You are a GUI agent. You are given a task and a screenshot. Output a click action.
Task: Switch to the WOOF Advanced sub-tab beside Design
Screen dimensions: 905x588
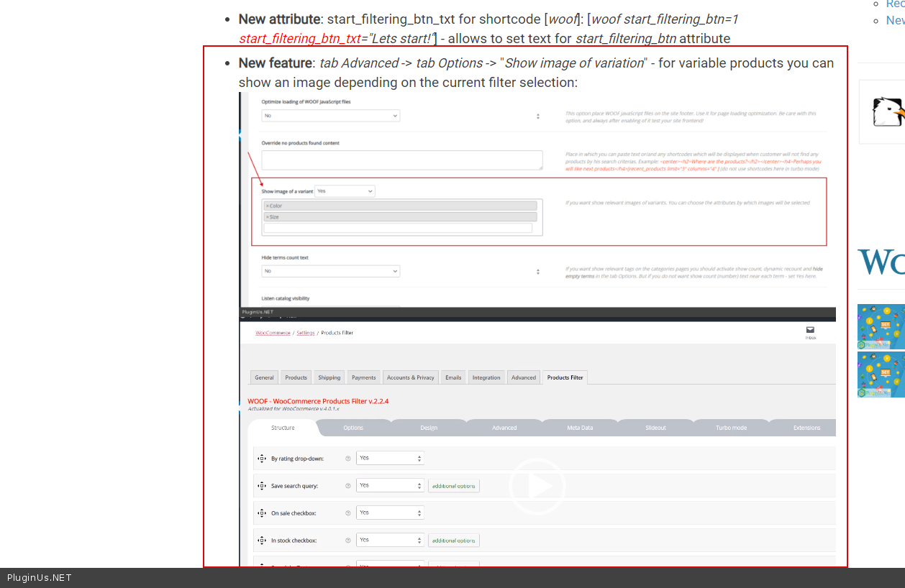(504, 428)
